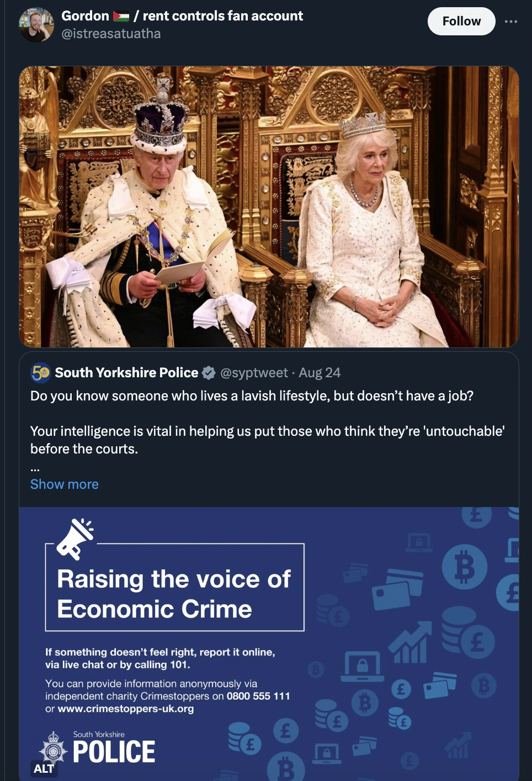Open the ALT image description badge
This screenshot has width=532, height=781.
[44, 768]
